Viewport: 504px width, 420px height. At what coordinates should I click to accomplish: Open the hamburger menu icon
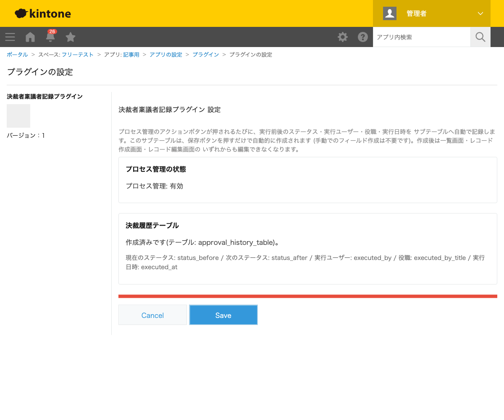10,37
